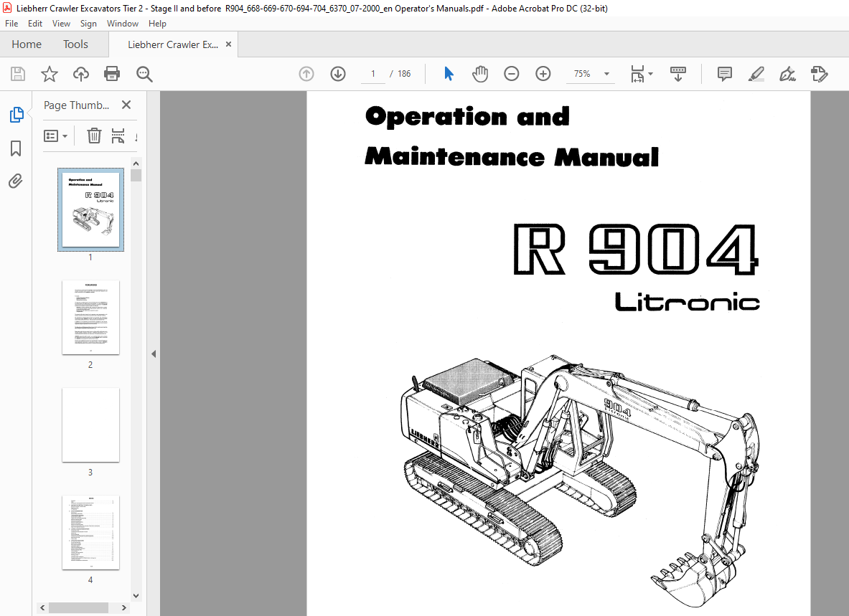Screen dimensions: 849x616
Task: Save the file with the floppy disk icon
Action: [18, 74]
